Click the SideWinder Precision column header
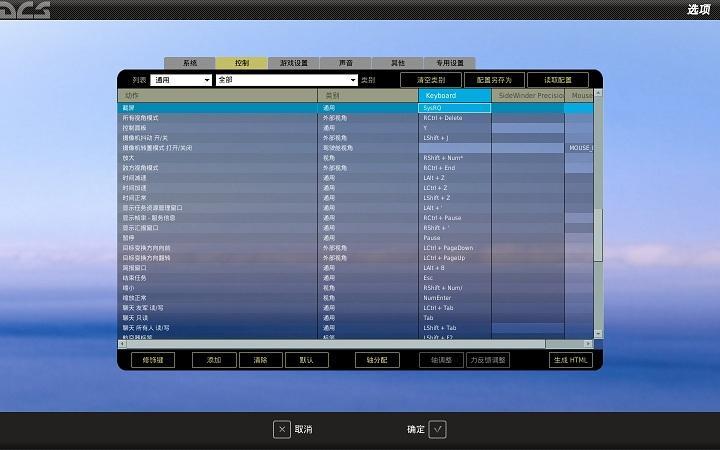The image size is (720, 450). pos(528,95)
